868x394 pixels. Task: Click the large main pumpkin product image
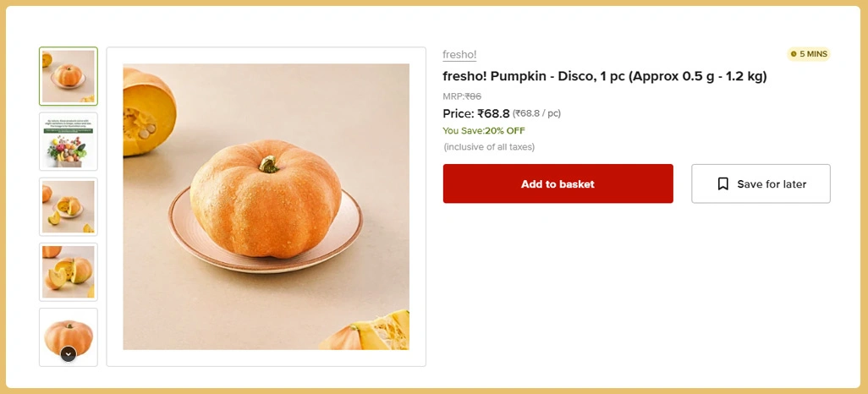tap(266, 206)
